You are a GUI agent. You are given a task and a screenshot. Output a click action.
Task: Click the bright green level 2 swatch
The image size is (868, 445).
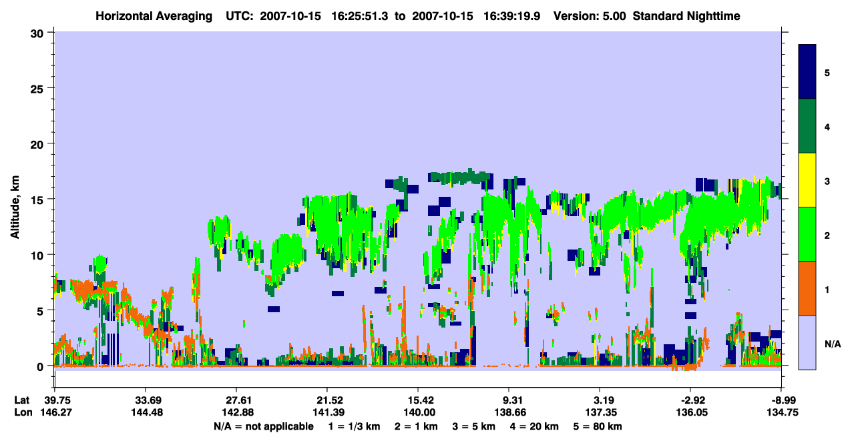click(807, 234)
